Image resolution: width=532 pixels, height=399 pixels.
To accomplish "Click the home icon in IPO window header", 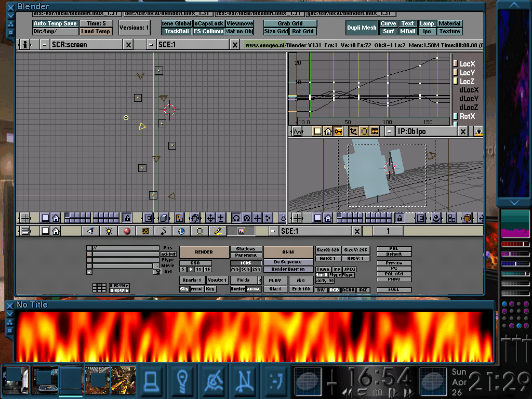I will click(x=328, y=132).
